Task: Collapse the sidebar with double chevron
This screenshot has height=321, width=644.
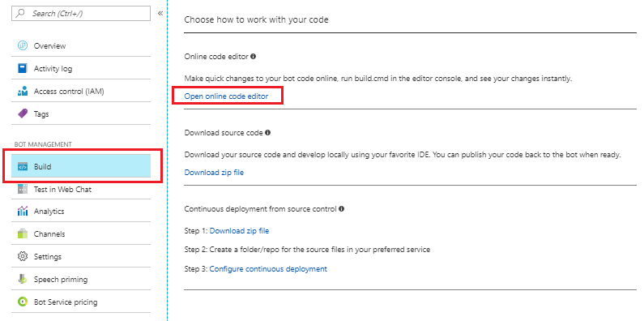Action: coord(160,13)
